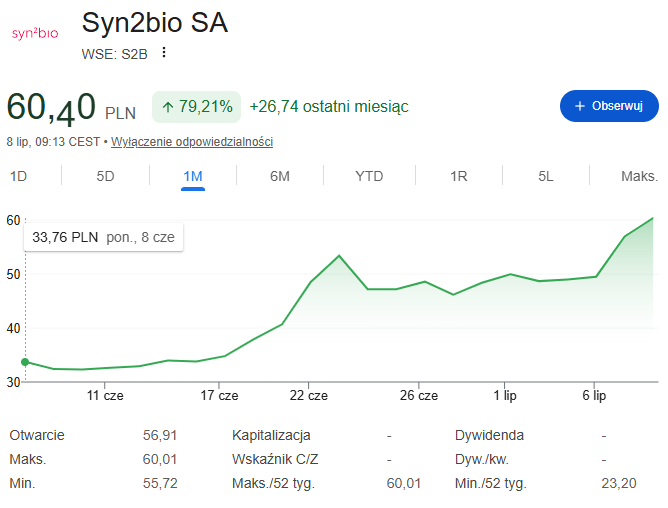Click the 8 lip, 09:13 CEST timestamp
Image resolution: width=668 pixels, height=508 pixels.
53,141
